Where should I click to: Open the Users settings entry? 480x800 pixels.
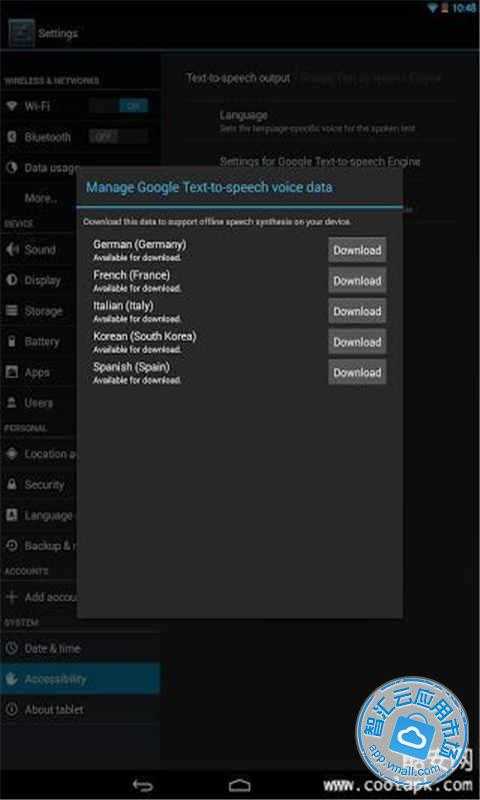(x=39, y=403)
